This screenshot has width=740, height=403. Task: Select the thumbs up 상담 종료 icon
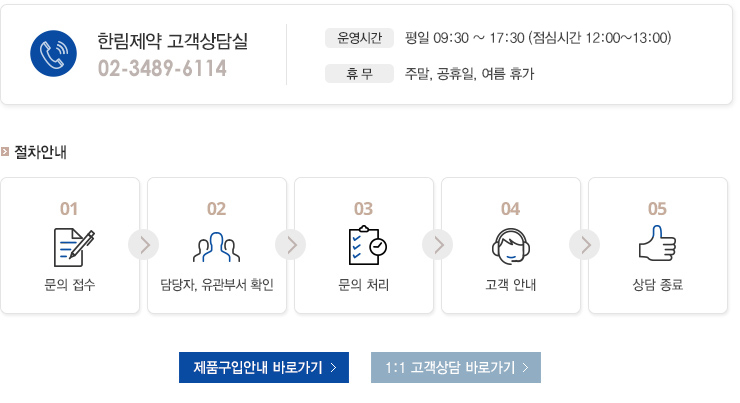pyautogui.click(x=657, y=243)
